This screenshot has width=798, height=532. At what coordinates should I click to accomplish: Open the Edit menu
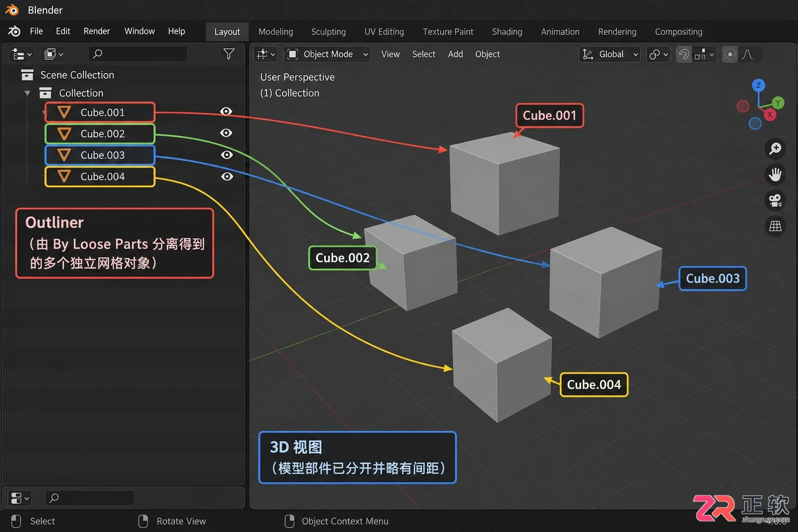[63, 31]
